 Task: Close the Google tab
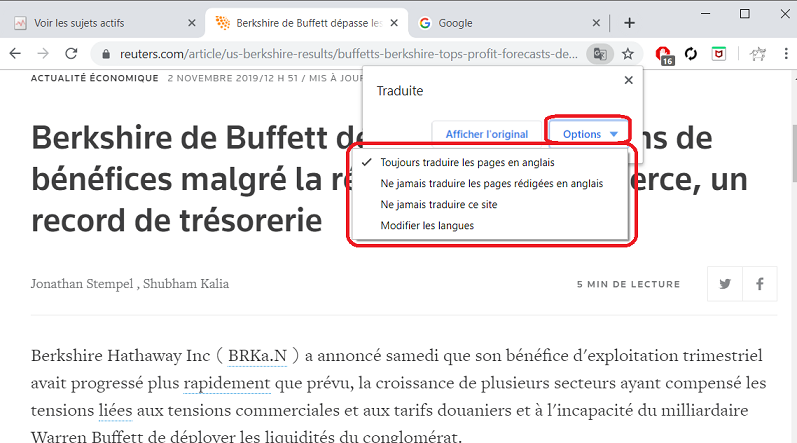596,23
